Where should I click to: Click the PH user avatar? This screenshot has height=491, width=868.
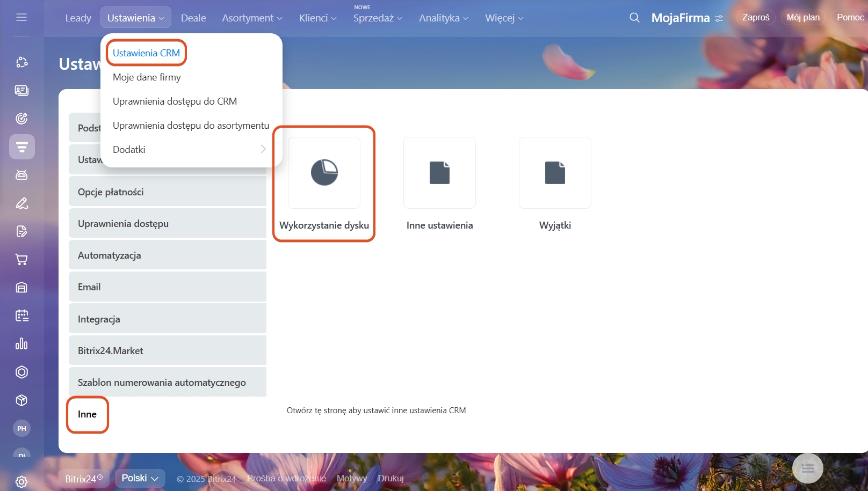tap(21, 428)
